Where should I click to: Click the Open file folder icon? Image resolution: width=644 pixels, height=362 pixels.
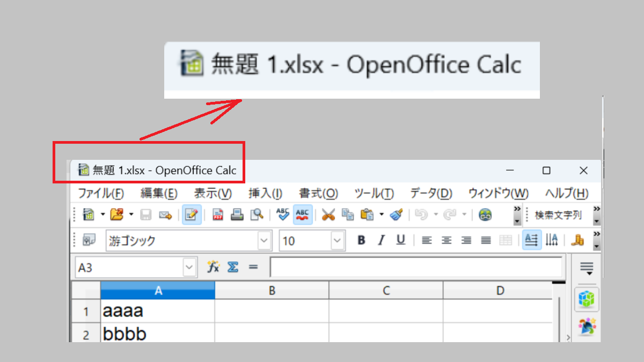[116, 215]
